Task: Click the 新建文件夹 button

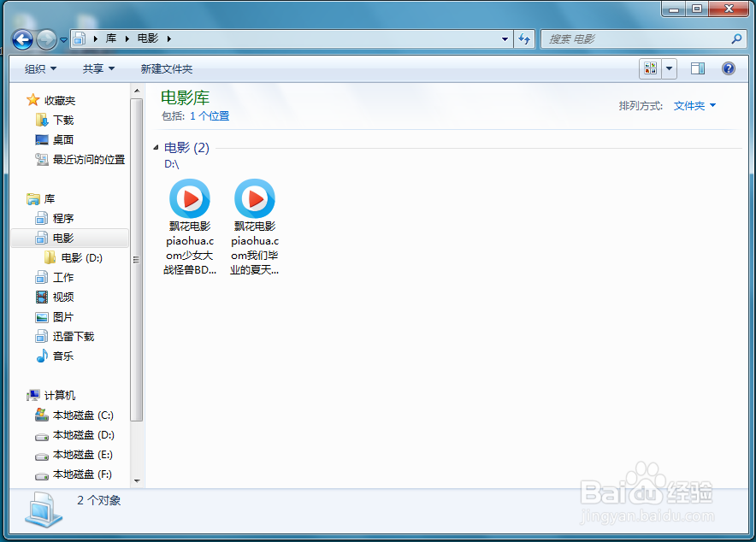Action: [167, 68]
